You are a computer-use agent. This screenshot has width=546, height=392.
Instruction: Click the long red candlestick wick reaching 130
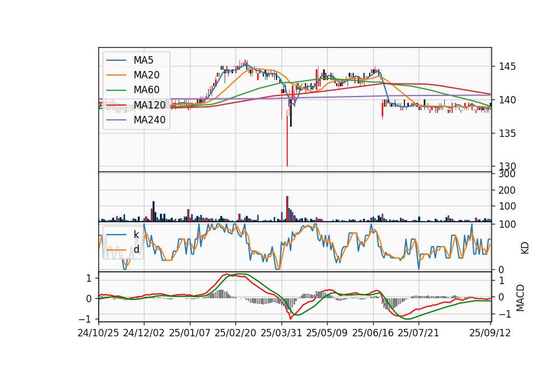pyautogui.click(x=287, y=139)
